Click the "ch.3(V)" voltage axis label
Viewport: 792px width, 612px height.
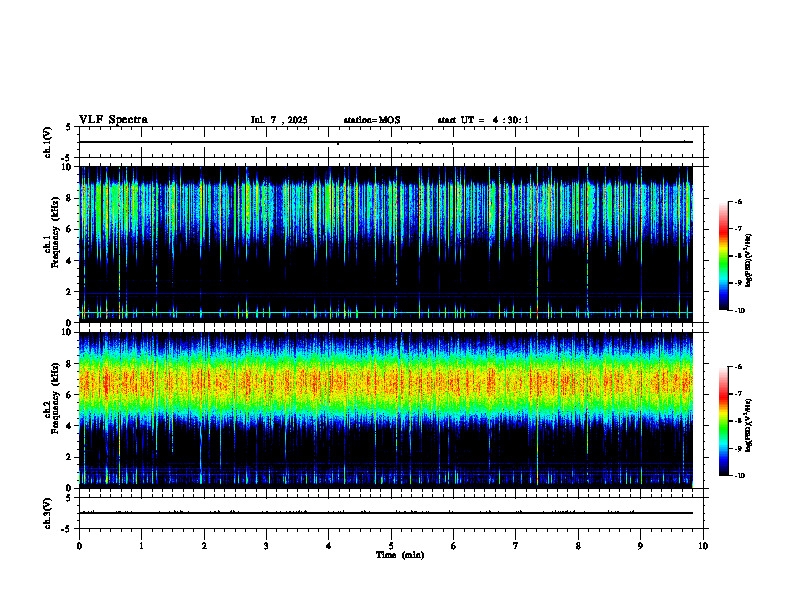48,513
